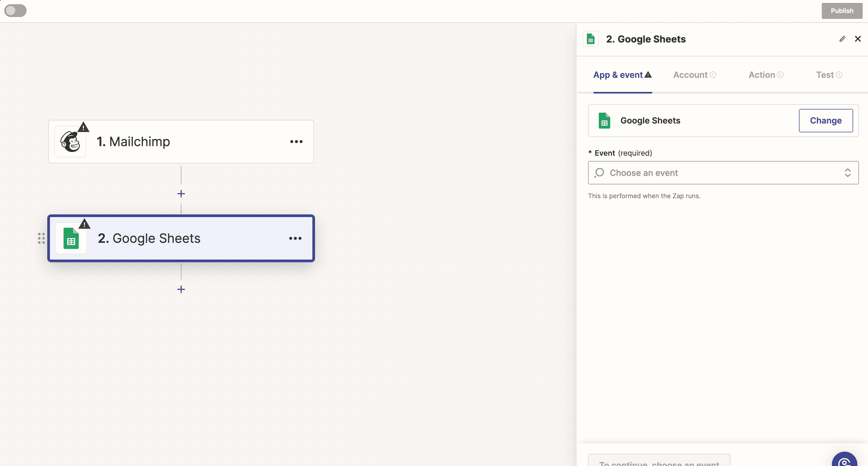This screenshot has width=868, height=466.
Task: Click the Publish button
Action: click(x=842, y=11)
